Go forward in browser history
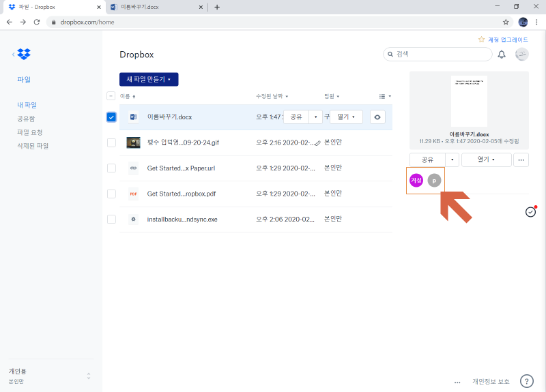The image size is (546, 392). [23, 22]
